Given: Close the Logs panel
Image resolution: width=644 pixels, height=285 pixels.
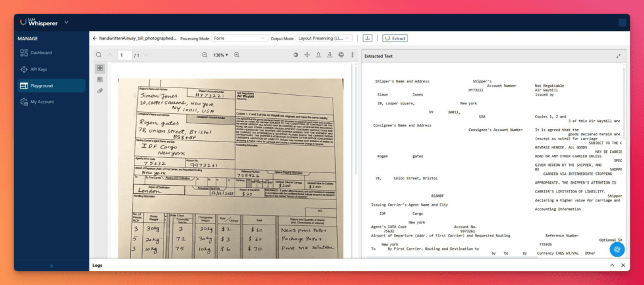Looking at the screenshot, I should (623, 265).
